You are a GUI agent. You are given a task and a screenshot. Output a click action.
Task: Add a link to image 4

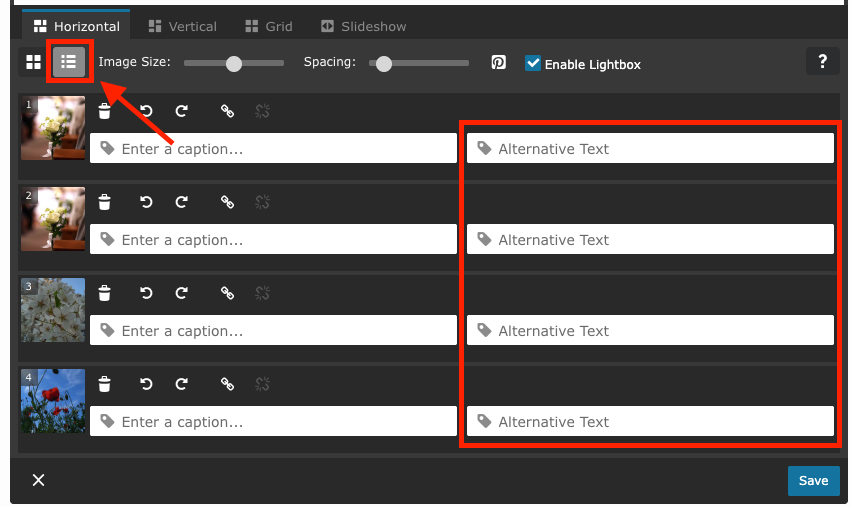pos(227,384)
